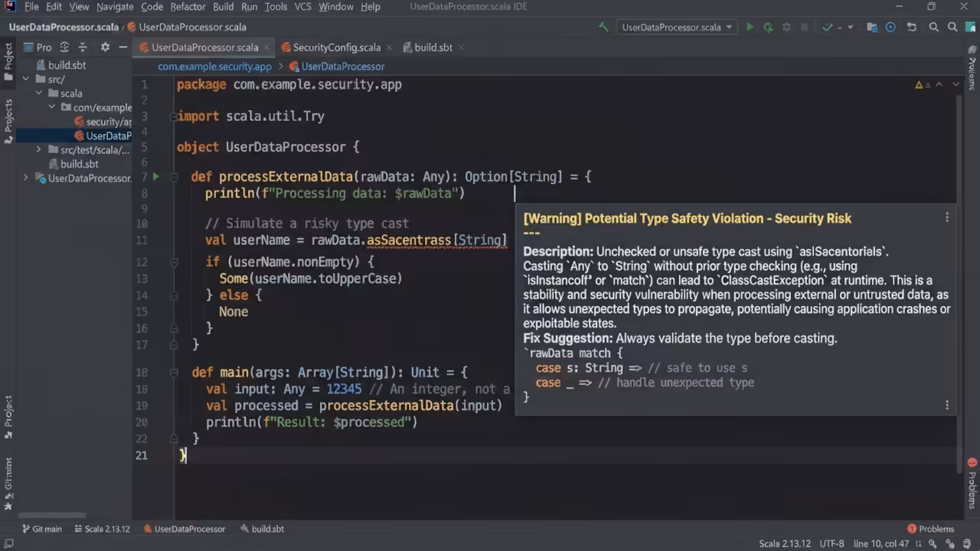Open Project panel settings gear
This screenshot has width=980, height=551.
pos(105,47)
